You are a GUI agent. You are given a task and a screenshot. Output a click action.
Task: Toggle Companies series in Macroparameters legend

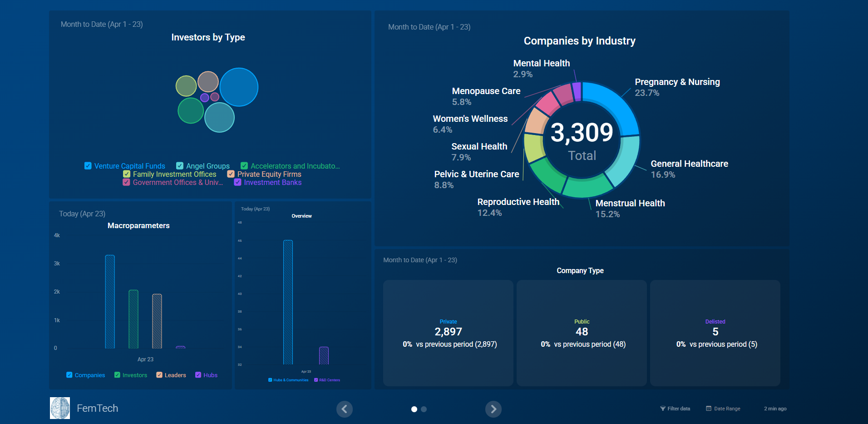pyautogui.click(x=69, y=375)
